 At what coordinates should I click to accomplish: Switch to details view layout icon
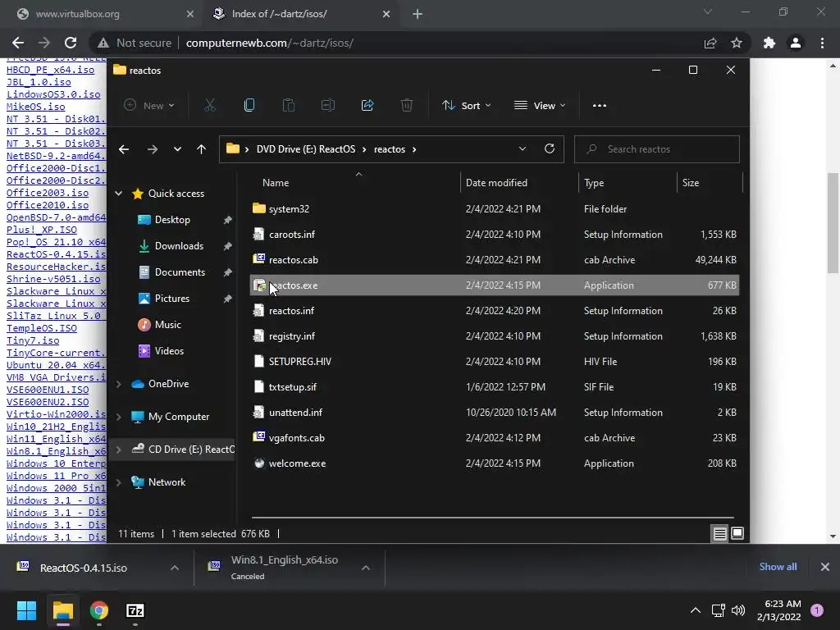(x=719, y=533)
